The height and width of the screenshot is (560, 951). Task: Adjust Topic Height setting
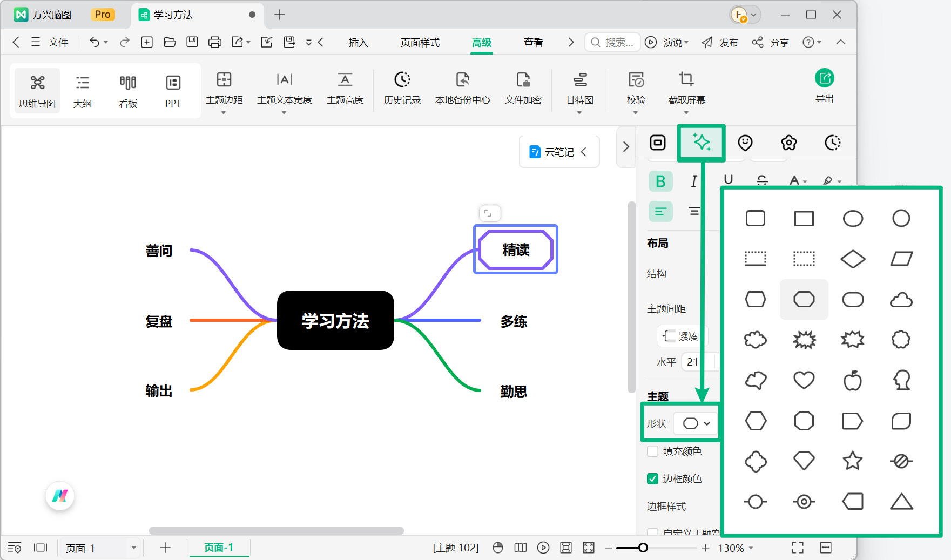point(345,89)
